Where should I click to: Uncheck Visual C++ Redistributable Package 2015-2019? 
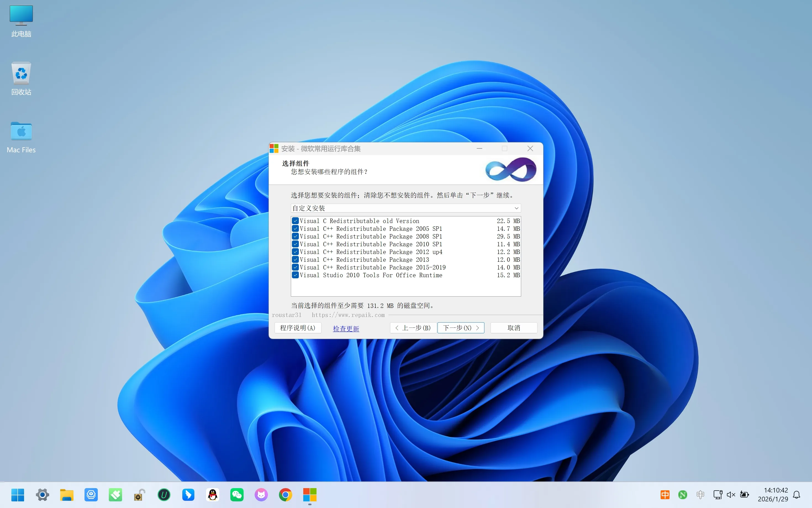point(296,267)
